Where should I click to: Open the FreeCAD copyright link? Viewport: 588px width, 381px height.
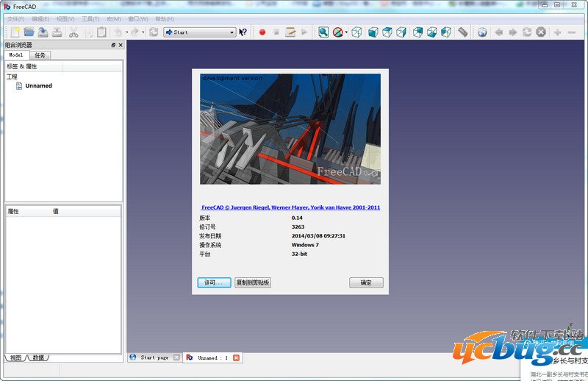click(290, 207)
